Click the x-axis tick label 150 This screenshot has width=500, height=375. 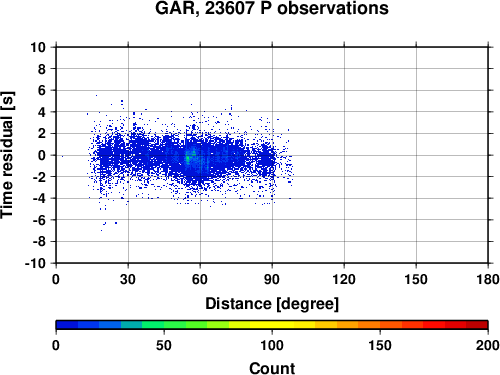(416, 279)
